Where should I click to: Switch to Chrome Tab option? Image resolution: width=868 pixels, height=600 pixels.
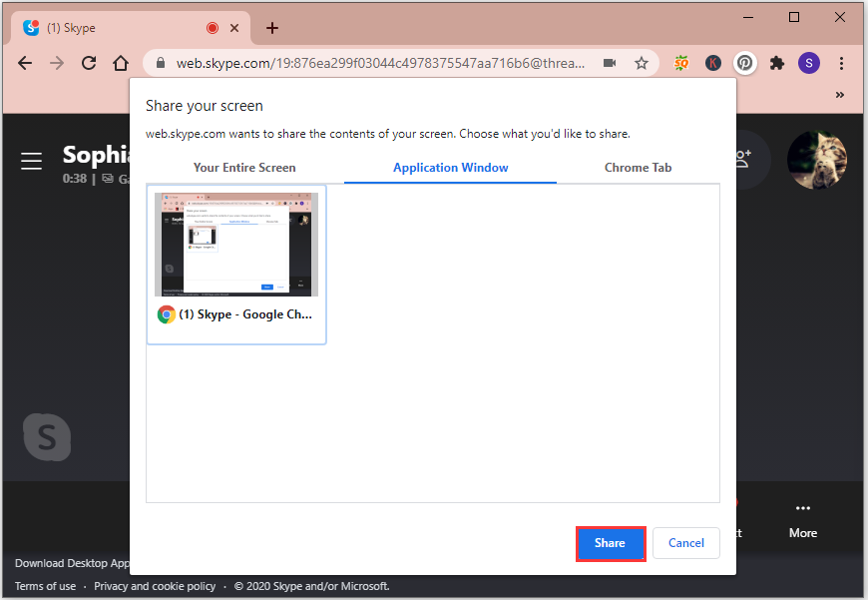pos(638,168)
